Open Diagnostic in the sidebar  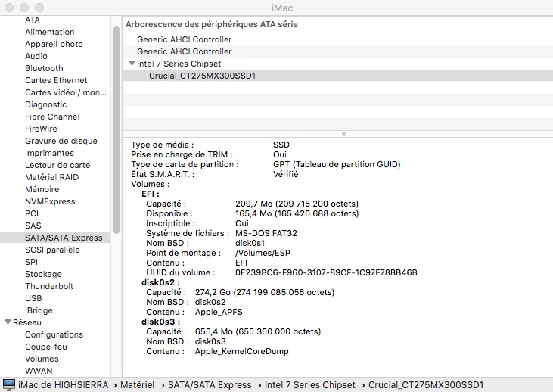46,104
